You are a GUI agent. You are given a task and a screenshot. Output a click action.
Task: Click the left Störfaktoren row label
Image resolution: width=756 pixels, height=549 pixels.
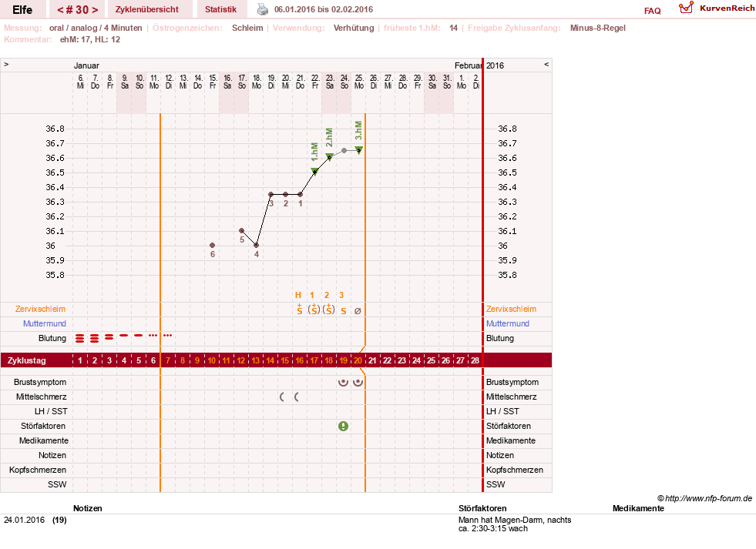(x=44, y=427)
